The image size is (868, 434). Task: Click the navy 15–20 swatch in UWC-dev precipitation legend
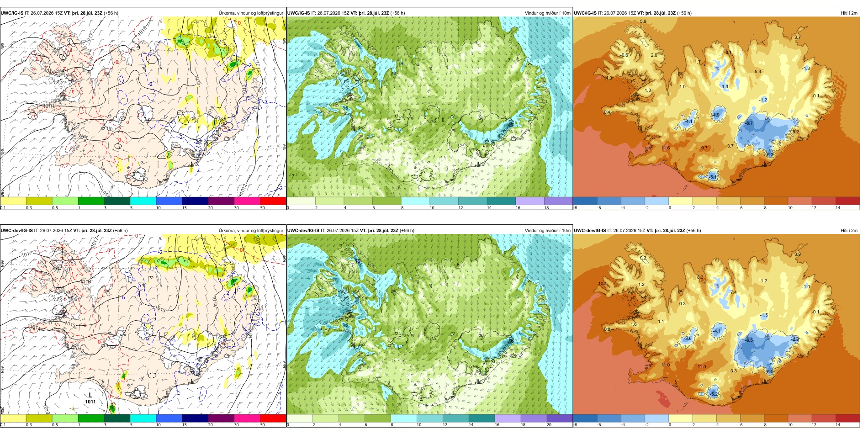195,418
